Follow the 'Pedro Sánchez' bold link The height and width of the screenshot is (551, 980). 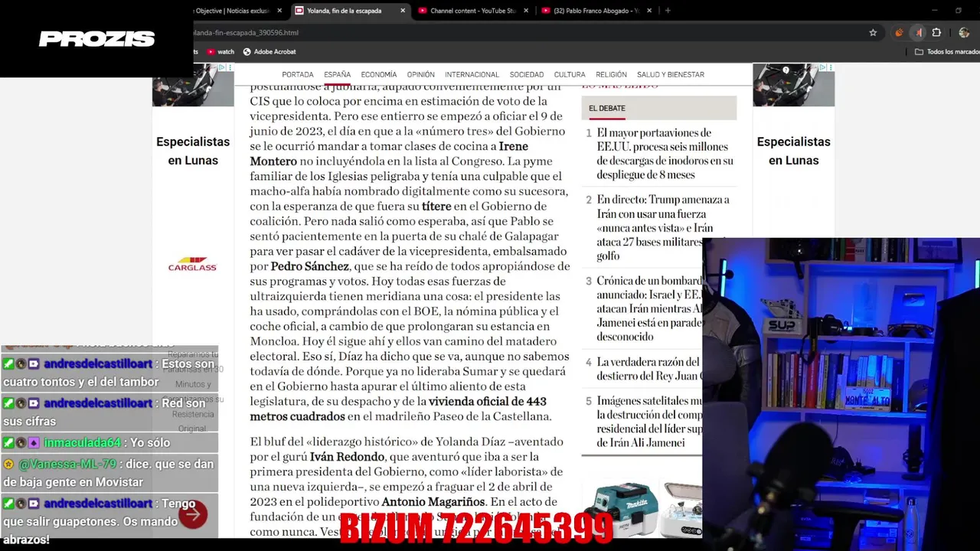coord(310,266)
